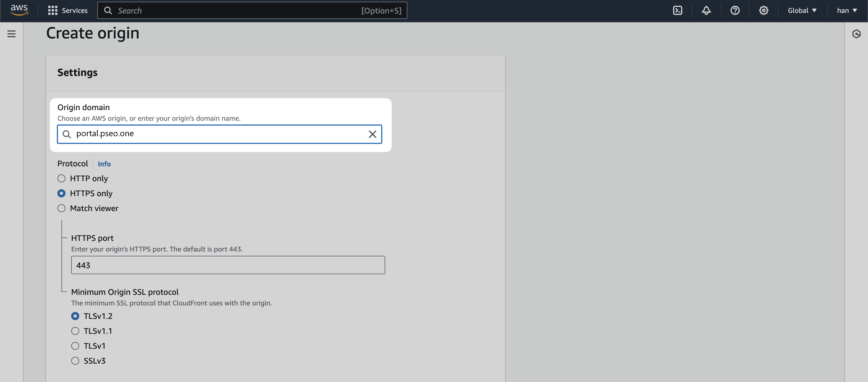Image resolution: width=868 pixels, height=382 pixels.
Task: Focus the top AWS search field
Action: [x=252, y=10]
